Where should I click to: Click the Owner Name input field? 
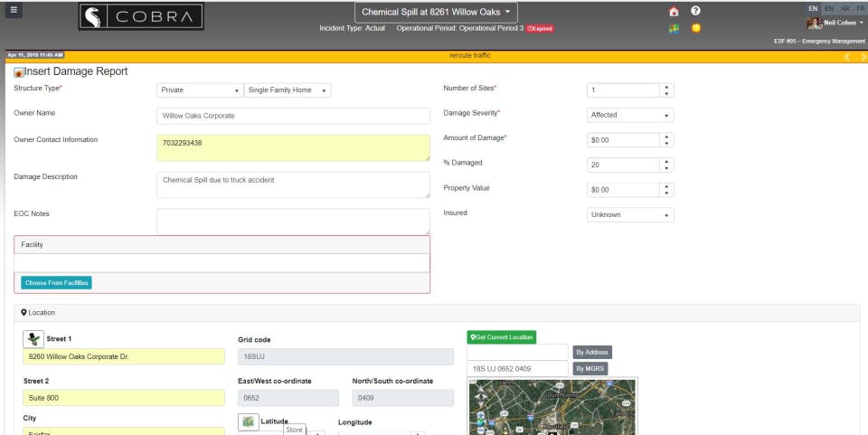coord(293,116)
